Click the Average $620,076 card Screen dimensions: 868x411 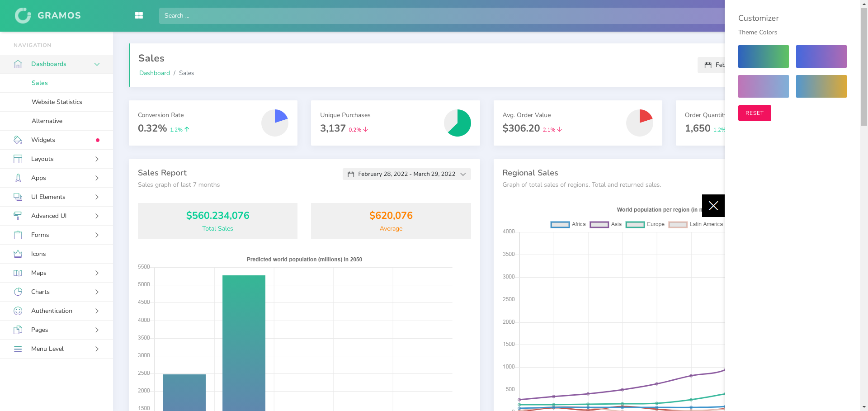pyautogui.click(x=391, y=221)
